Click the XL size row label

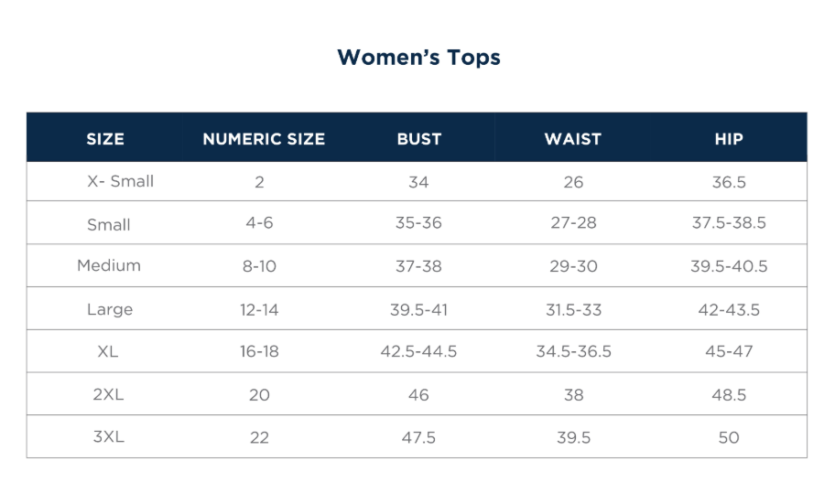coord(108,351)
